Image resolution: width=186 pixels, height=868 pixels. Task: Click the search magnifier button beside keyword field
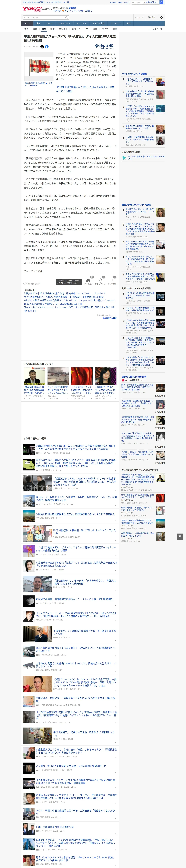point(66,18)
